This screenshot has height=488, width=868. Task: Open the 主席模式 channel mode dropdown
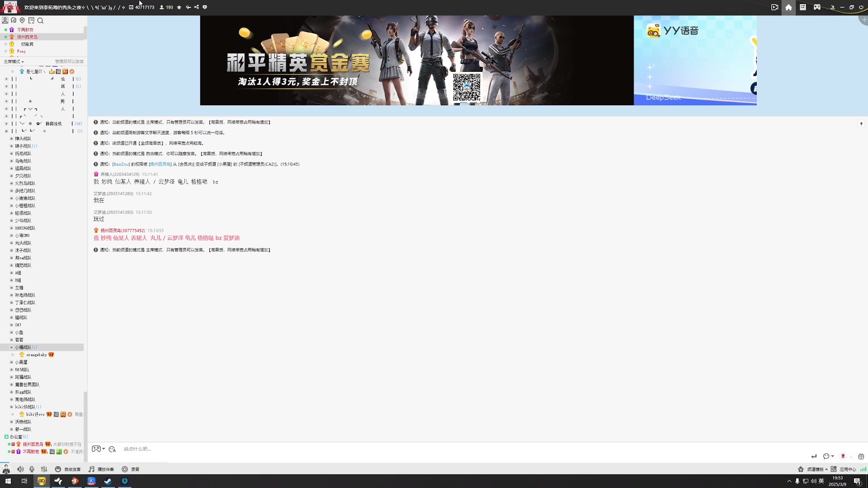14,61
